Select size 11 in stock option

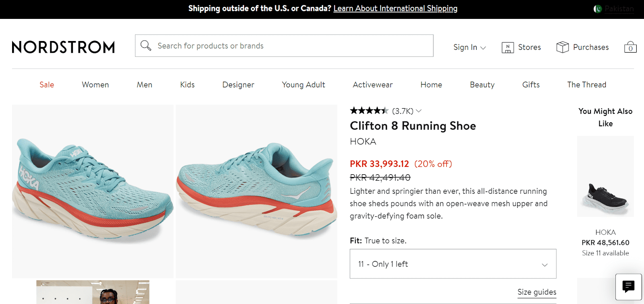452,264
